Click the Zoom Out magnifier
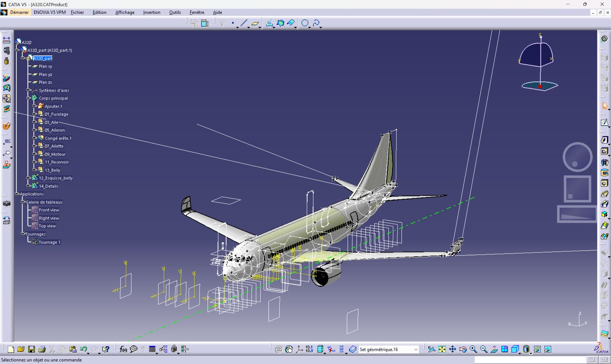The image size is (611, 364). click(x=484, y=349)
